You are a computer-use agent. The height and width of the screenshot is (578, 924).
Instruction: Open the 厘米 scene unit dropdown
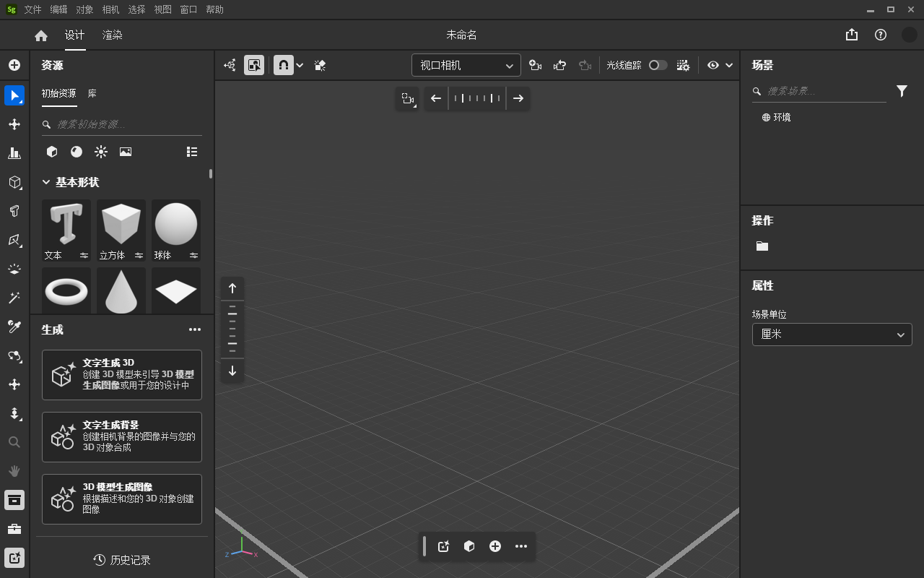click(x=832, y=335)
